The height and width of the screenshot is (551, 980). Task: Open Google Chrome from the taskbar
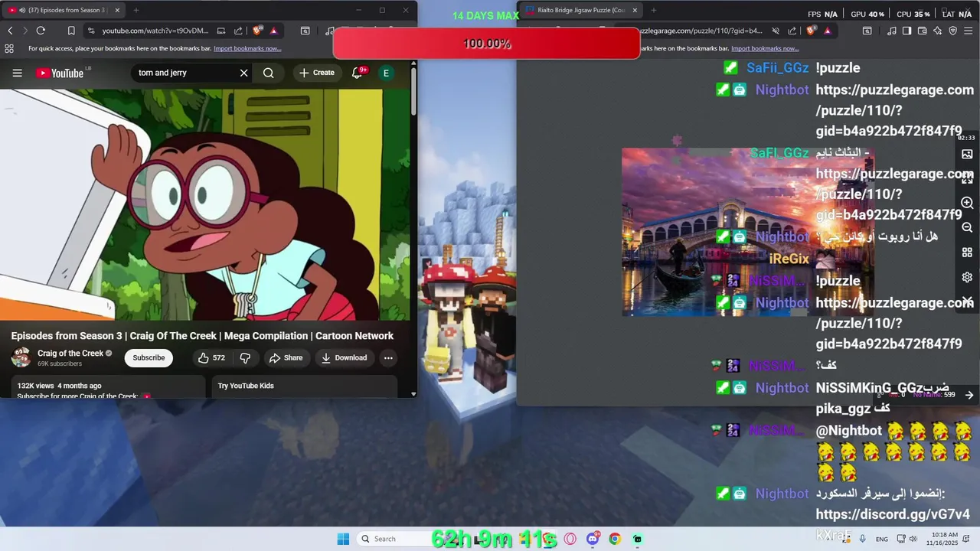615,539
